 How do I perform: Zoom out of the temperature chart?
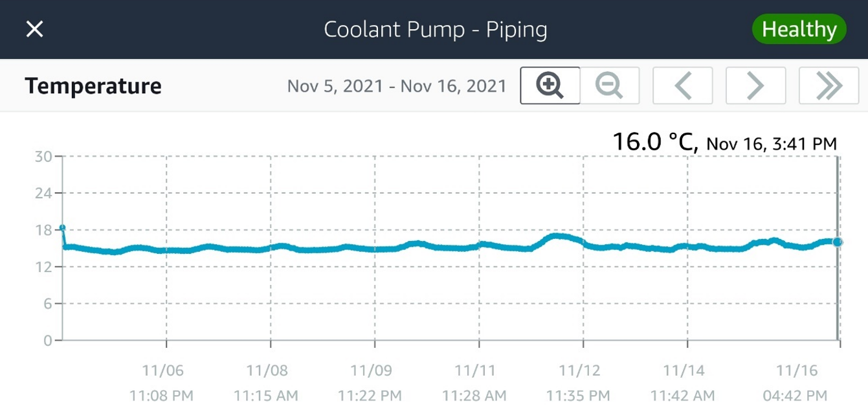coord(609,85)
